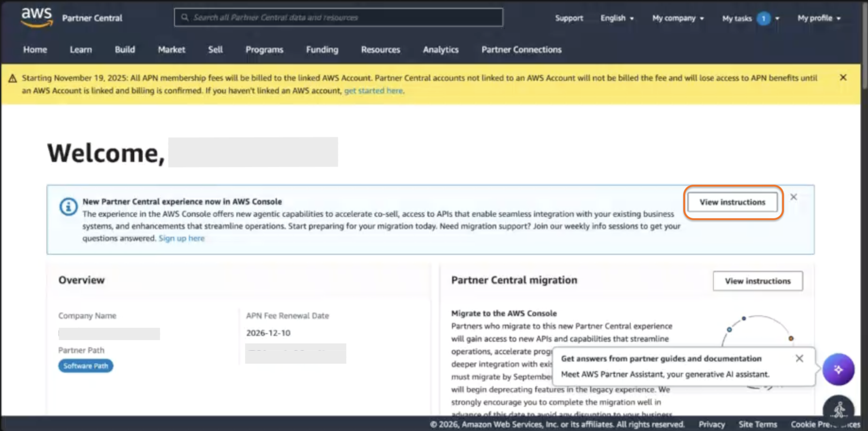Dismiss the yellow APN fee banner
The width and height of the screenshot is (868, 431).
[843, 78]
